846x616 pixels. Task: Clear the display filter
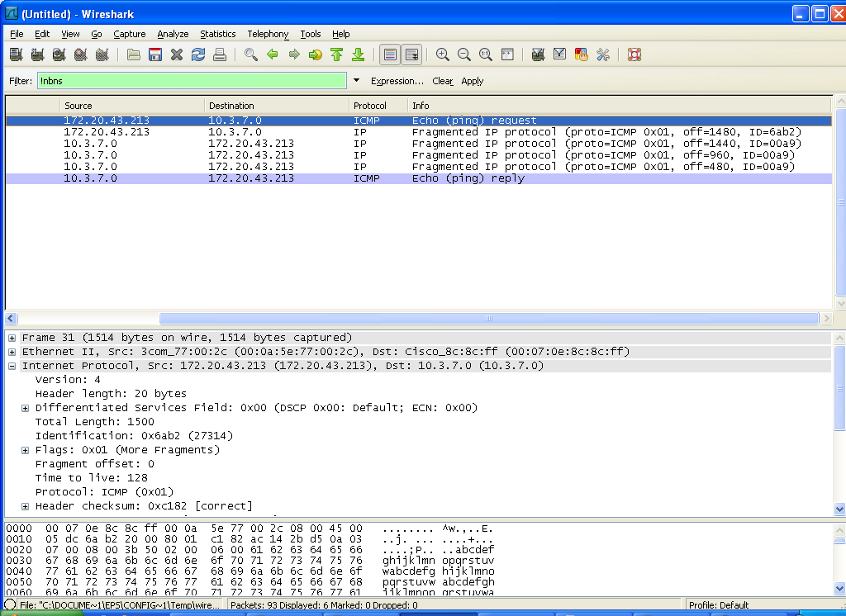click(x=443, y=81)
